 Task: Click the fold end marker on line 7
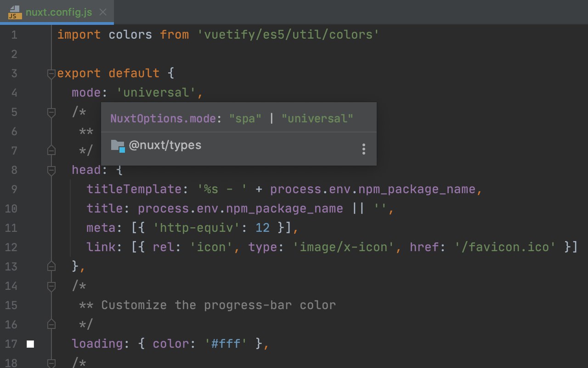click(51, 151)
